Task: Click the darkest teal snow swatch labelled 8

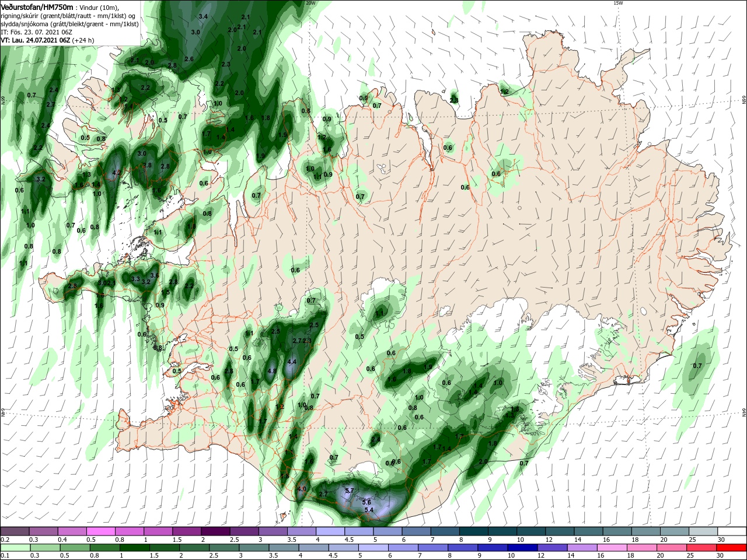Action: coord(474,531)
